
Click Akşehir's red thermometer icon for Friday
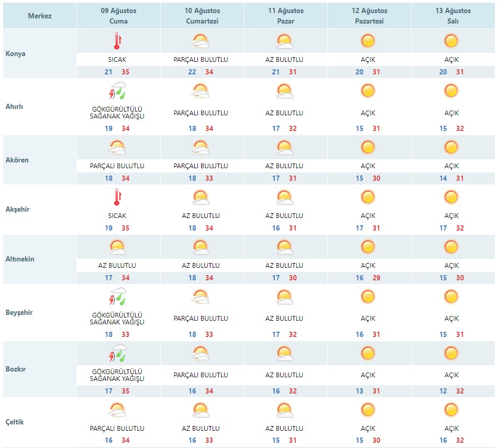coord(117,197)
